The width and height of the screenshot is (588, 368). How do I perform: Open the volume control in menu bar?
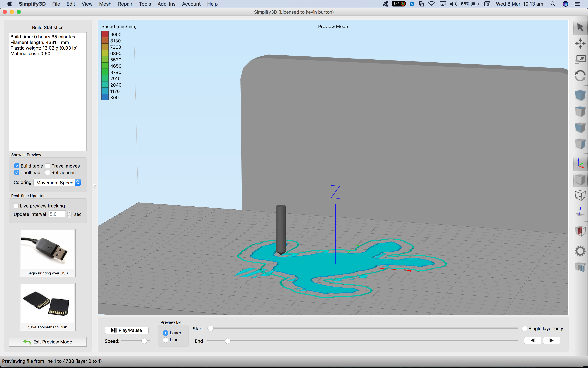coord(453,4)
